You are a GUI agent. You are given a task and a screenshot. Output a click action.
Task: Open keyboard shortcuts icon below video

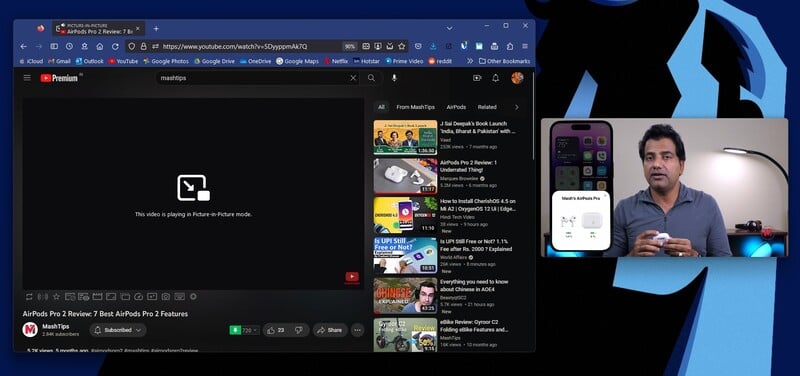pos(180,296)
